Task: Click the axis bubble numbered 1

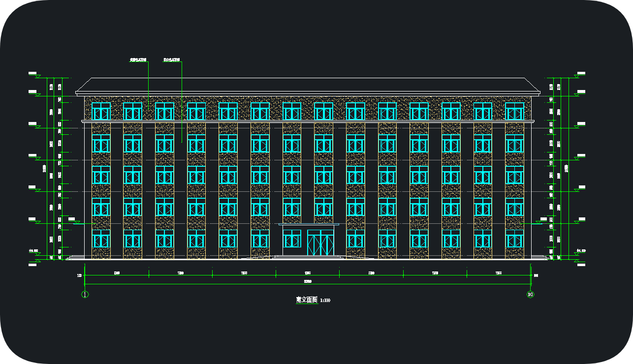Action: (85, 295)
